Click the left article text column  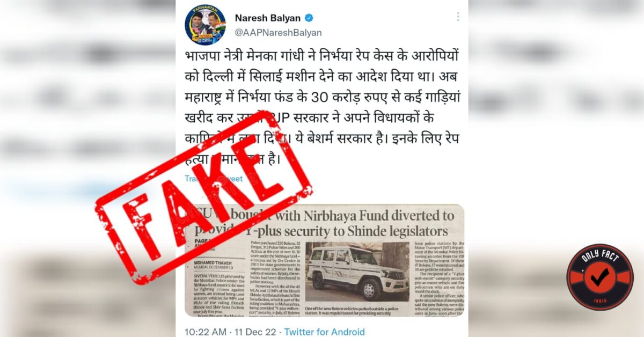[218, 295]
